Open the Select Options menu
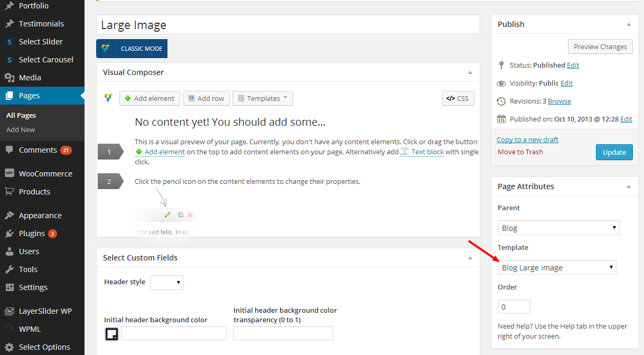Viewport: 644px width, 355px height. (44, 347)
